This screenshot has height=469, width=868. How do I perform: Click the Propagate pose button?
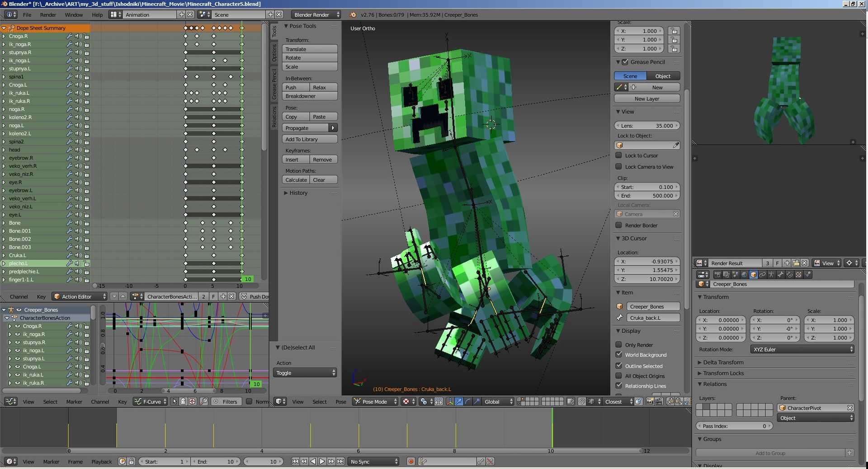(x=306, y=128)
